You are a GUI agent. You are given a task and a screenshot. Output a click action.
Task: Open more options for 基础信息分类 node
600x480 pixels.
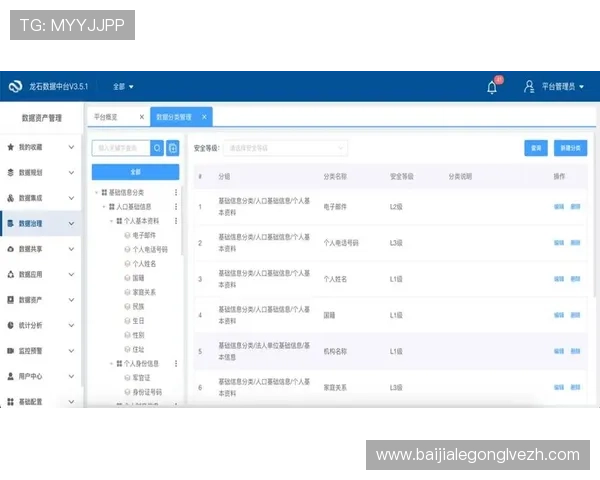[x=177, y=192]
